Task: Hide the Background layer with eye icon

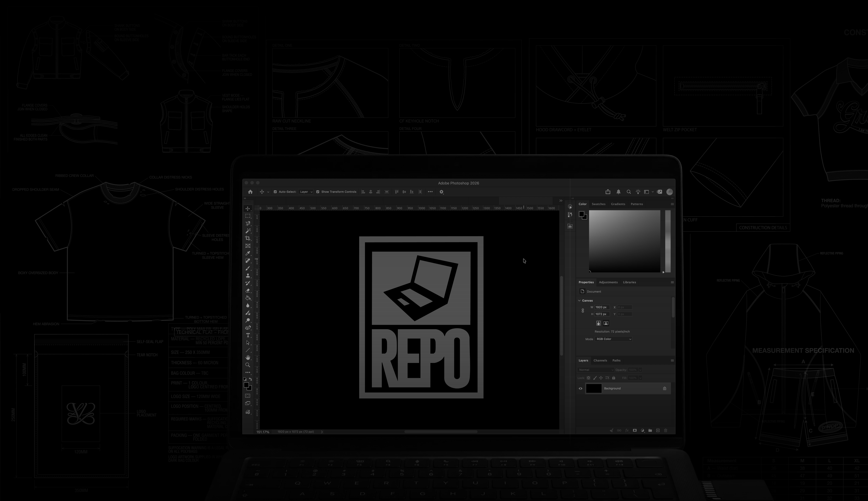Action: (580, 389)
